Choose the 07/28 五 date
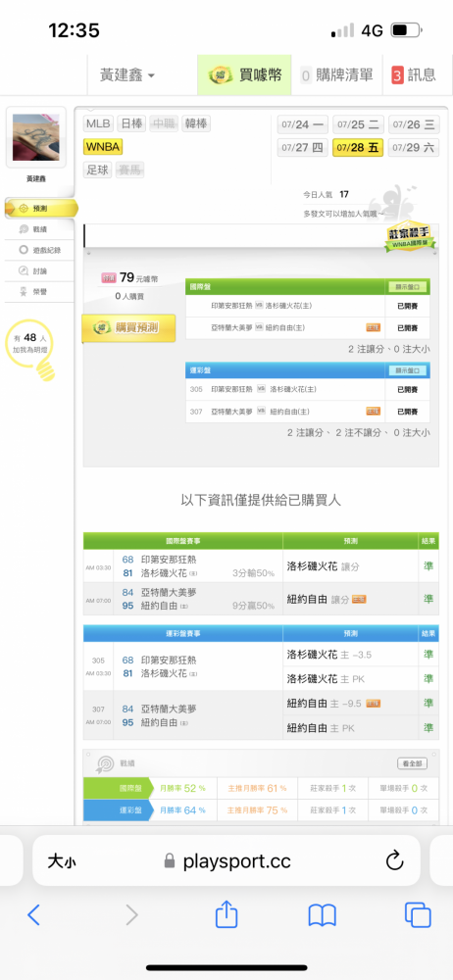 358,148
